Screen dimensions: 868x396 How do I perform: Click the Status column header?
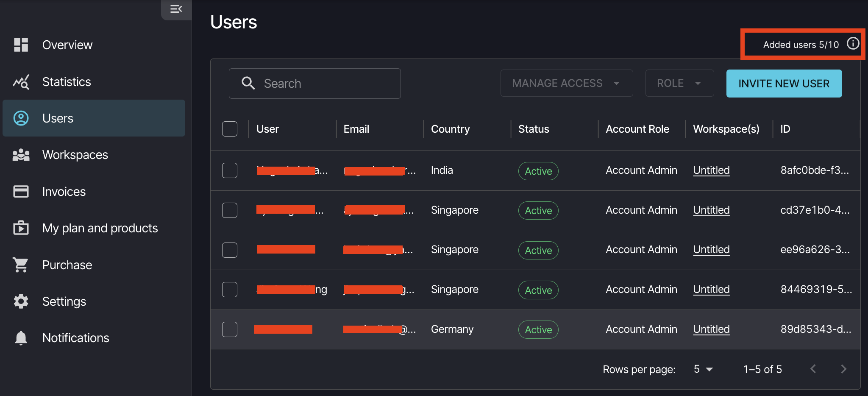[534, 129]
